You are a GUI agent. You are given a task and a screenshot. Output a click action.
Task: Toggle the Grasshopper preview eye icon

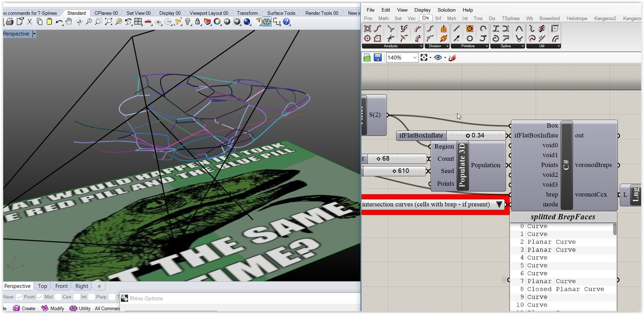pos(438,58)
